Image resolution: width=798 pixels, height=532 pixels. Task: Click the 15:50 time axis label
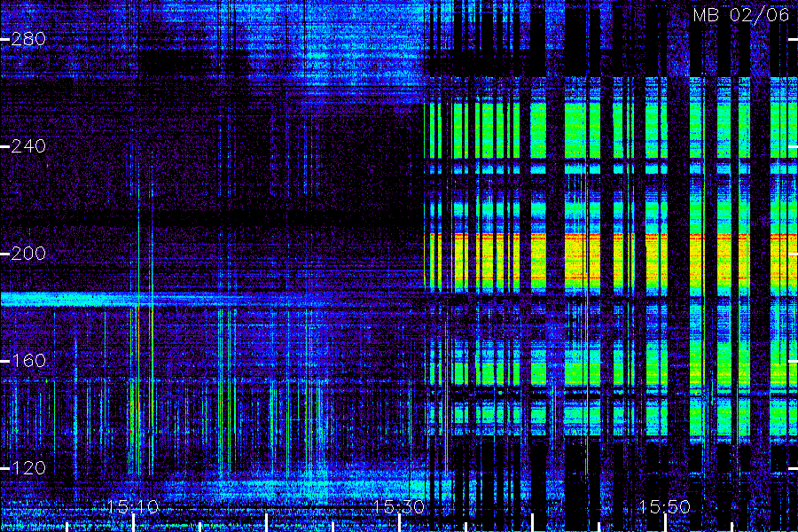[x=664, y=506]
